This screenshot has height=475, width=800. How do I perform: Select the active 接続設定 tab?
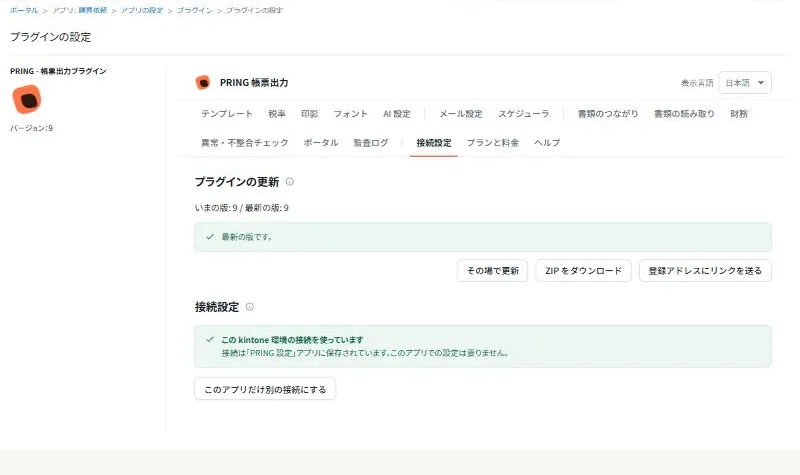434,143
